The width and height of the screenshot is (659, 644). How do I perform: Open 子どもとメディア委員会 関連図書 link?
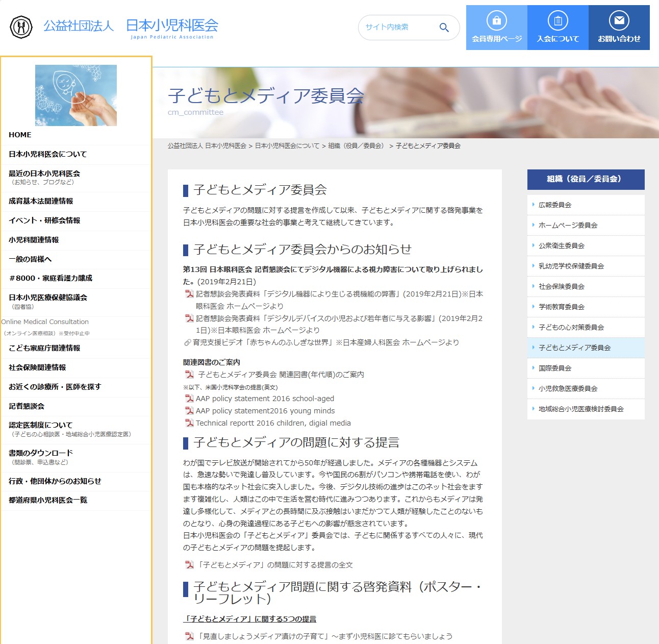[x=281, y=375]
